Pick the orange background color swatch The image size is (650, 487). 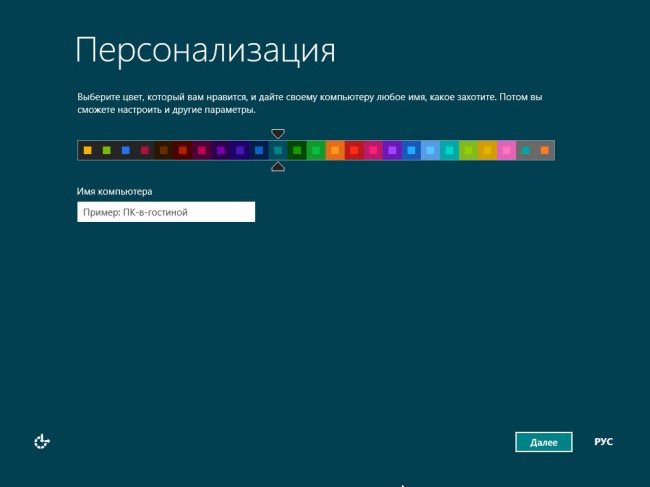335,150
